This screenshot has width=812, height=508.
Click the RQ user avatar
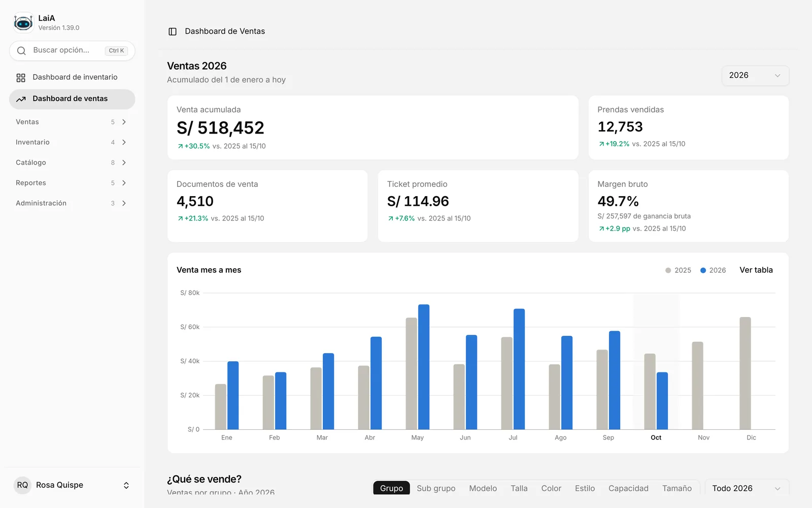tap(22, 485)
